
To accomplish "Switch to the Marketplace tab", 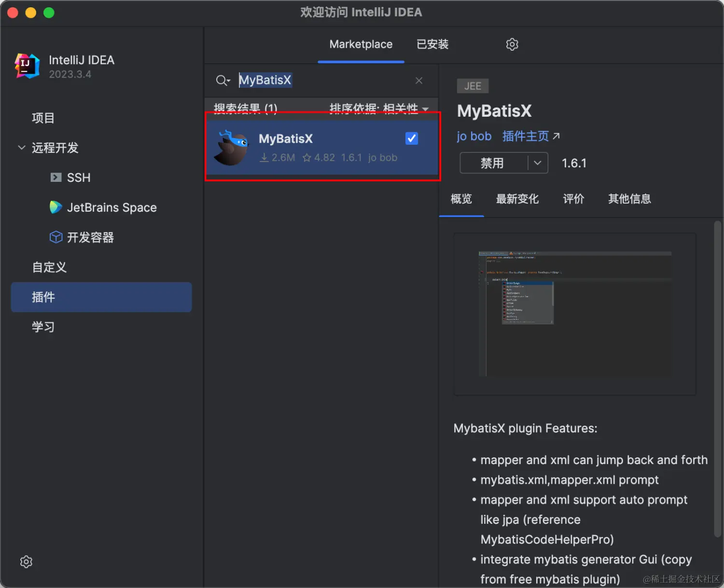I will [x=361, y=44].
